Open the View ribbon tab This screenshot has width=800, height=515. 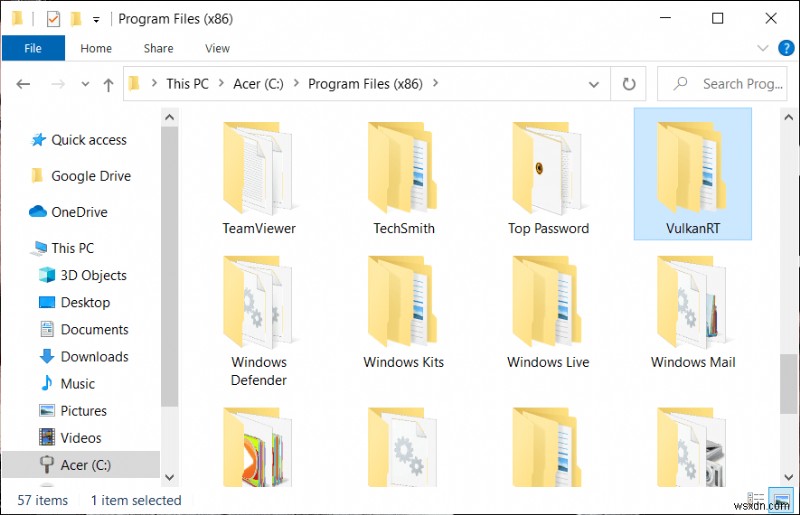tap(217, 48)
